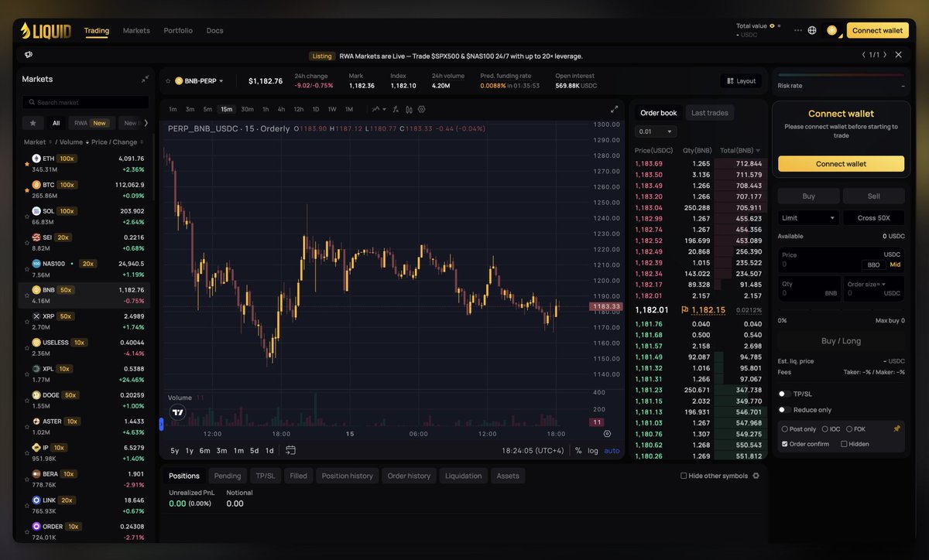Open the Layout button

(741, 80)
